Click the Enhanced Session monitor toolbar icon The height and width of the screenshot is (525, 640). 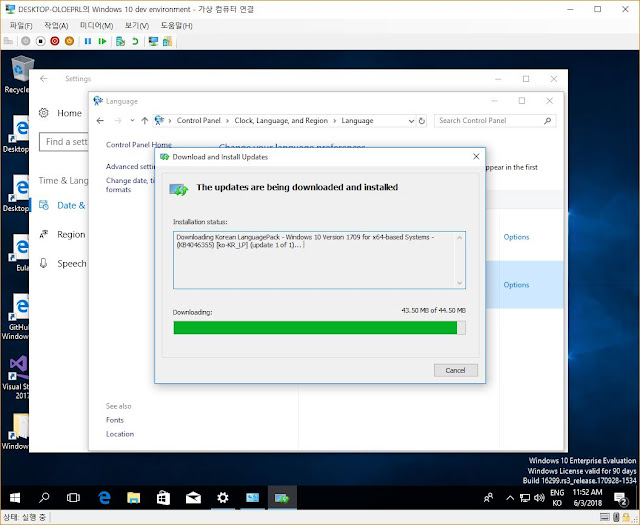[153, 41]
